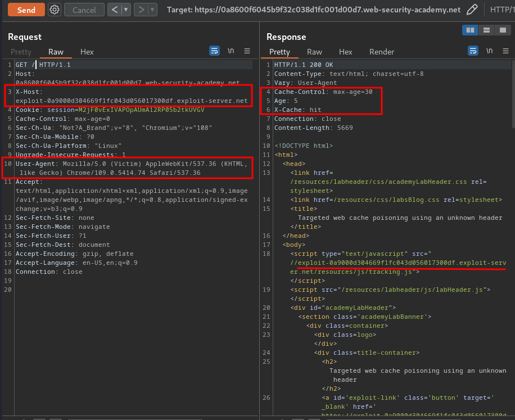Open the Response Render tab

tap(382, 52)
